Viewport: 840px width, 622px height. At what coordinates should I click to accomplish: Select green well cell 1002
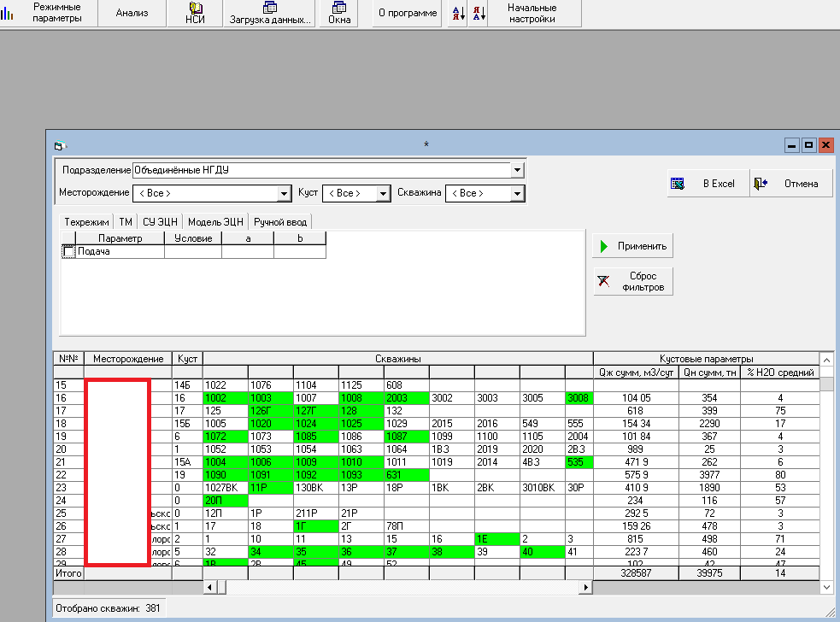tap(226, 398)
